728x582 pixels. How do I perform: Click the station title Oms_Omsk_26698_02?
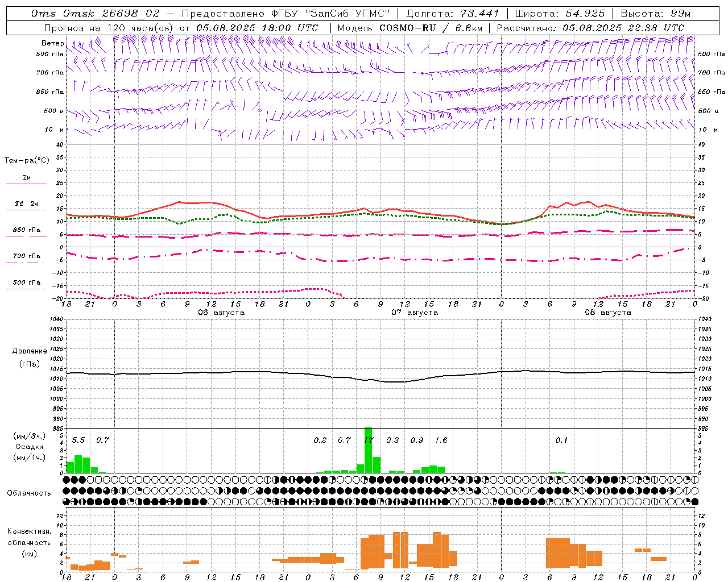click(x=96, y=14)
